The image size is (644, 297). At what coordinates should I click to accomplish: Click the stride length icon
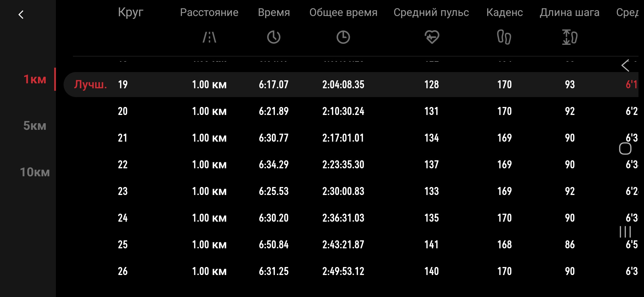click(x=570, y=37)
